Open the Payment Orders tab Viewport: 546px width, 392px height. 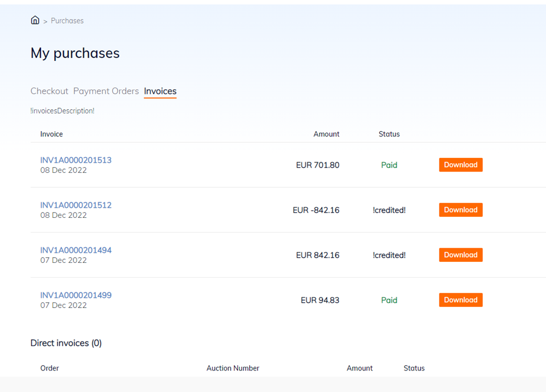coord(106,91)
